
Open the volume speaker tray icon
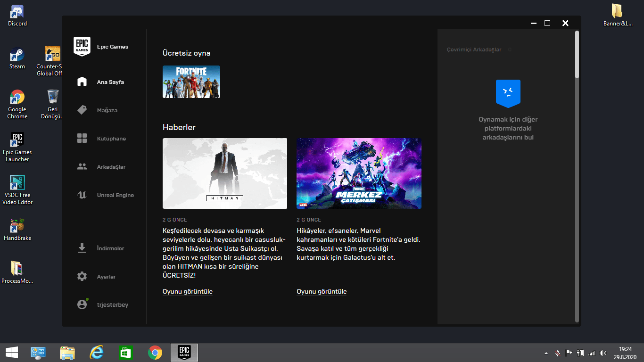tap(603, 353)
